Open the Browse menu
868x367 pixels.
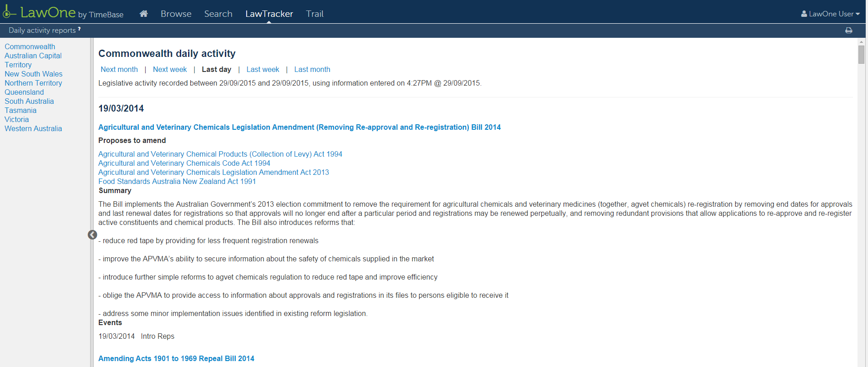176,14
